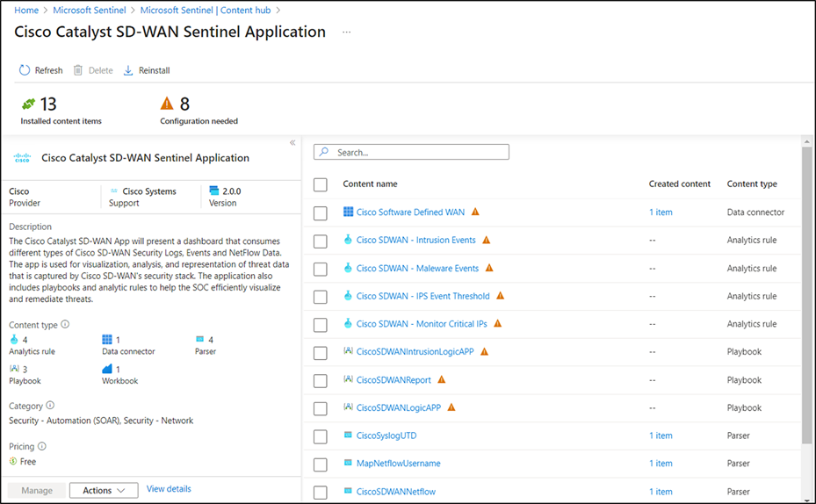This screenshot has height=504, width=816.
Task: Check the Cisco SDWAN - IPS Event Threshold row
Action: (x=321, y=297)
